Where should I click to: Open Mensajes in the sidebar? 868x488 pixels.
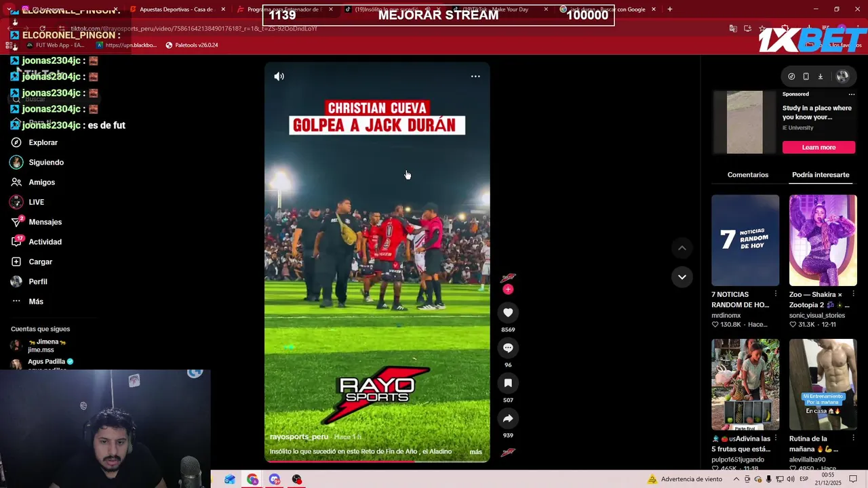click(x=45, y=222)
